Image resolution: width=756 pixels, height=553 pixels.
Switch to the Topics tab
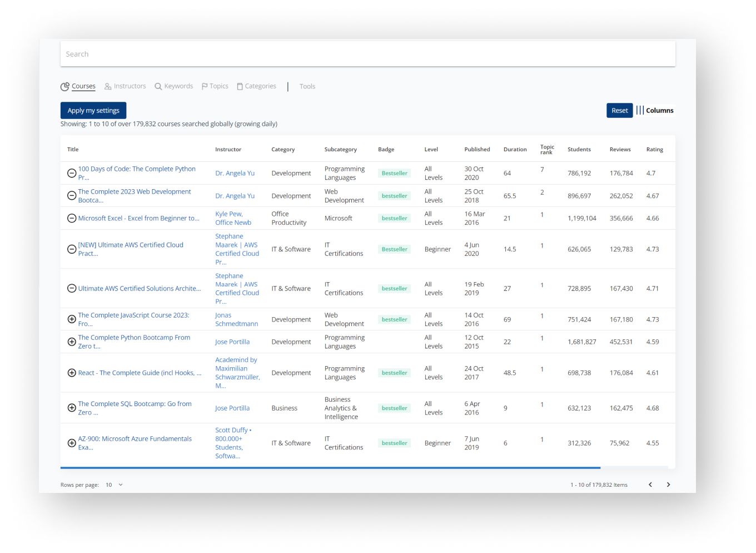tap(215, 86)
